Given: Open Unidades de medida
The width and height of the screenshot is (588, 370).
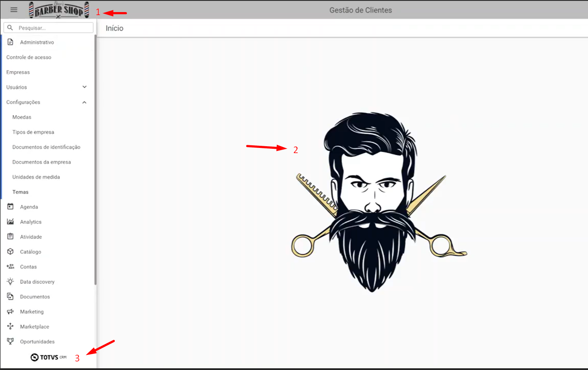Looking at the screenshot, I should point(36,177).
